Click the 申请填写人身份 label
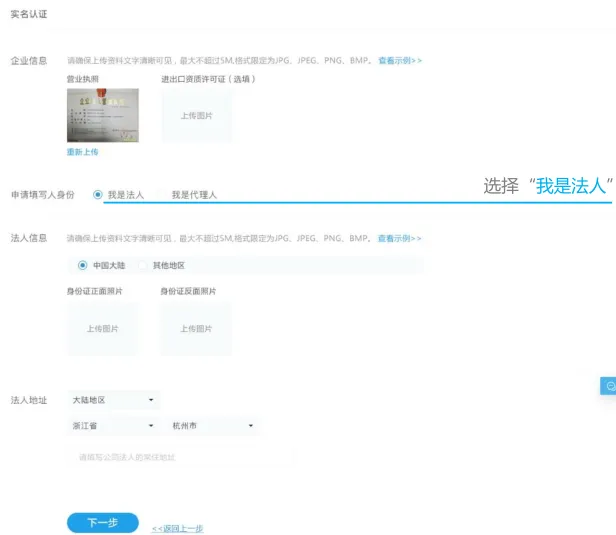616x535 pixels. (x=42, y=194)
